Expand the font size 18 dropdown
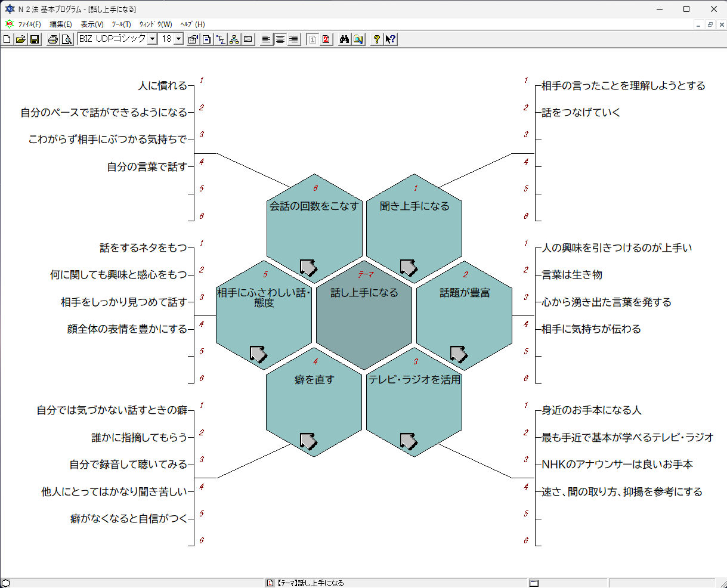727x588 pixels. point(178,39)
